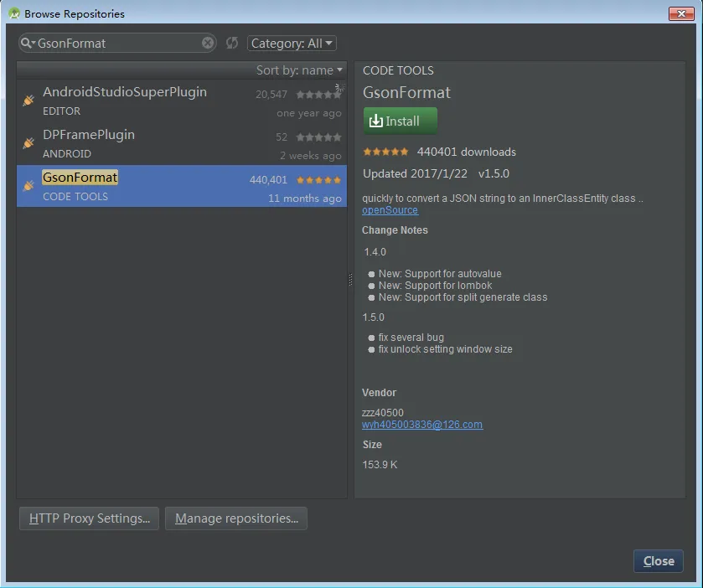Viewport: 703px width, 588px height.
Task: Click the '440401 downloads' text
Action: point(466,152)
